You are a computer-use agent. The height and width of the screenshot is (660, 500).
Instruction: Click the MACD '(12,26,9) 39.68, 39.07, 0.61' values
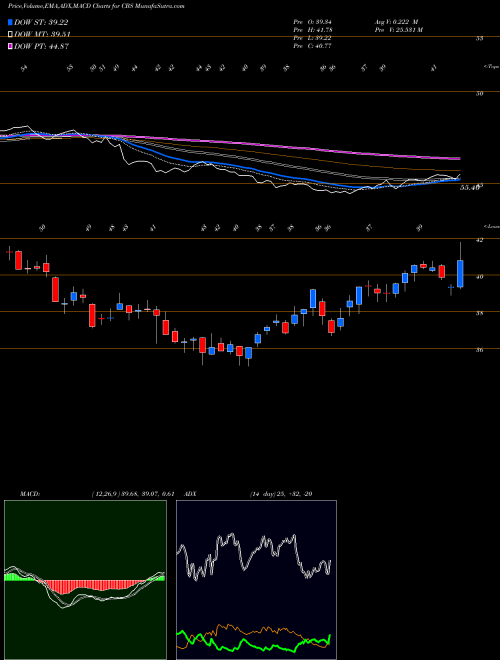[133, 494]
